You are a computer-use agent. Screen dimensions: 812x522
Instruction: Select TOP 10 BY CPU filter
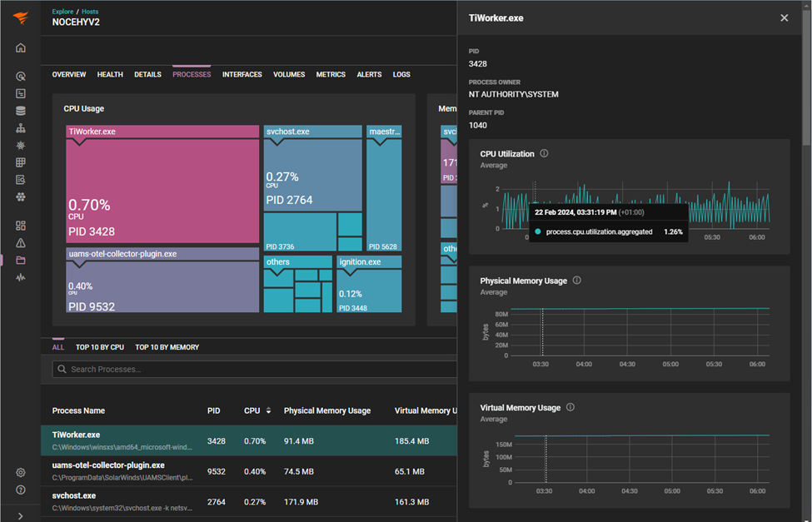click(100, 347)
